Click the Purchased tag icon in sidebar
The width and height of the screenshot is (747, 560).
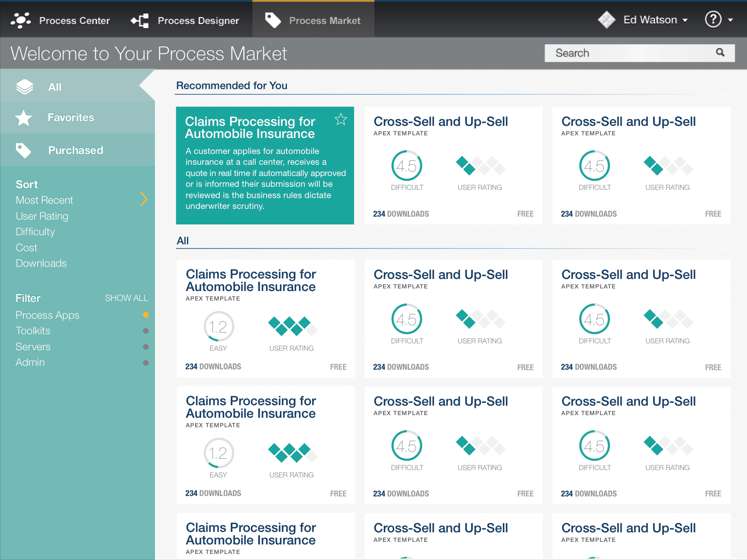click(23, 150)
